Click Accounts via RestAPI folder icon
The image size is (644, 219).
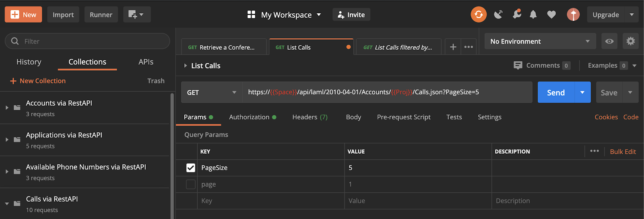coord(17,108)
